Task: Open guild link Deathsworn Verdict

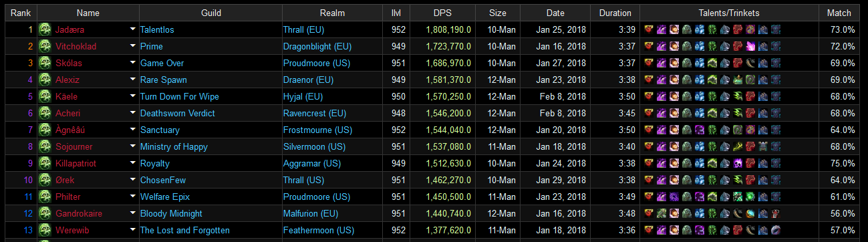Action: 178,113
